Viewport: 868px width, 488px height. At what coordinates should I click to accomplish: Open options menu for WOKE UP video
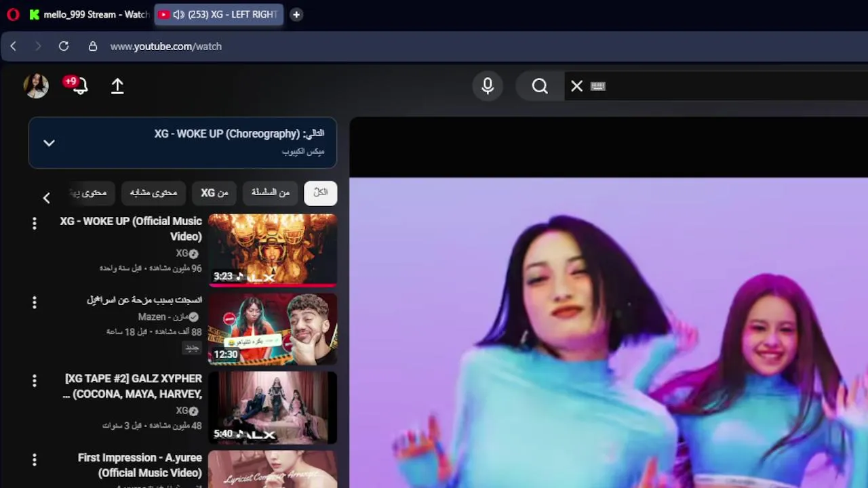(34, 223)
